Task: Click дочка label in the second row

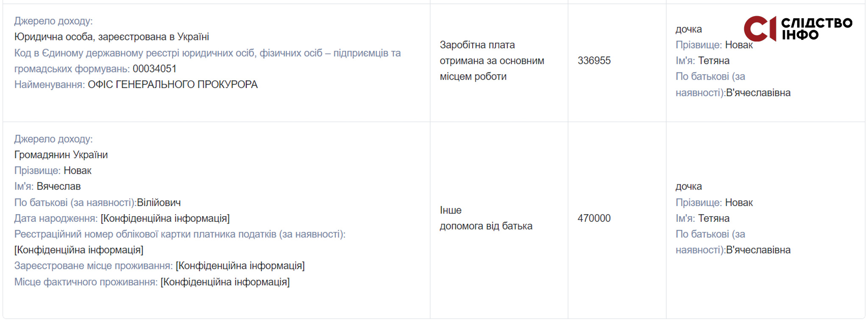Action: coord(689,187)
